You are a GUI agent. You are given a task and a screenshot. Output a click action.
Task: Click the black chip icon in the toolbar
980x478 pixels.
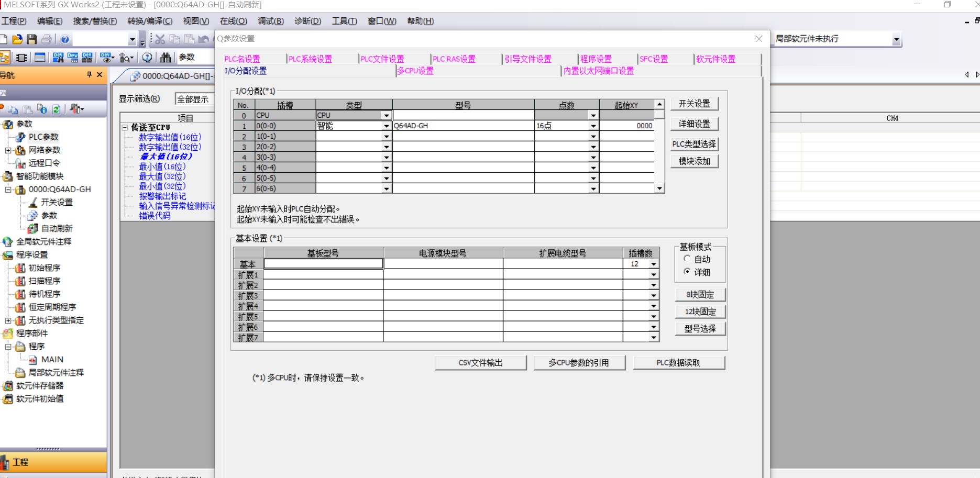(21, 58)
